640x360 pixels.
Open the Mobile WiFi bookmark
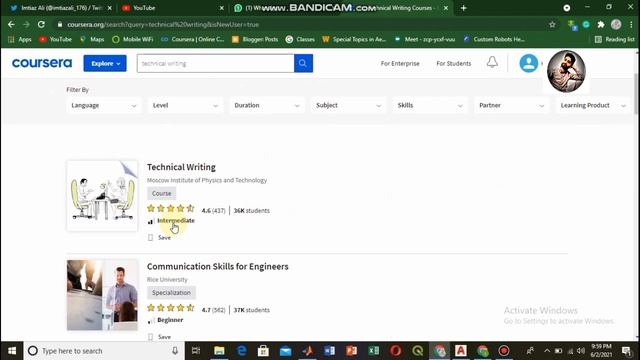click(x=133, y=39)
